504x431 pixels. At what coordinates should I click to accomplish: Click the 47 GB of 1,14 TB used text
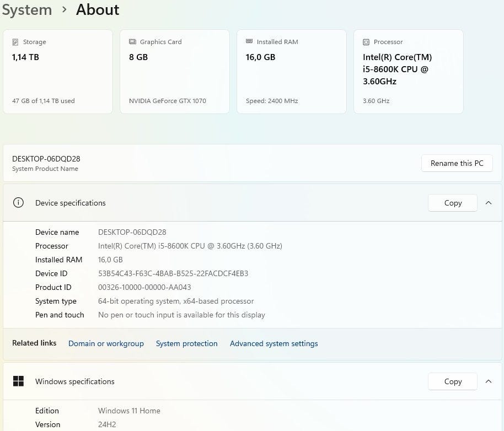(x=44, y=101)
